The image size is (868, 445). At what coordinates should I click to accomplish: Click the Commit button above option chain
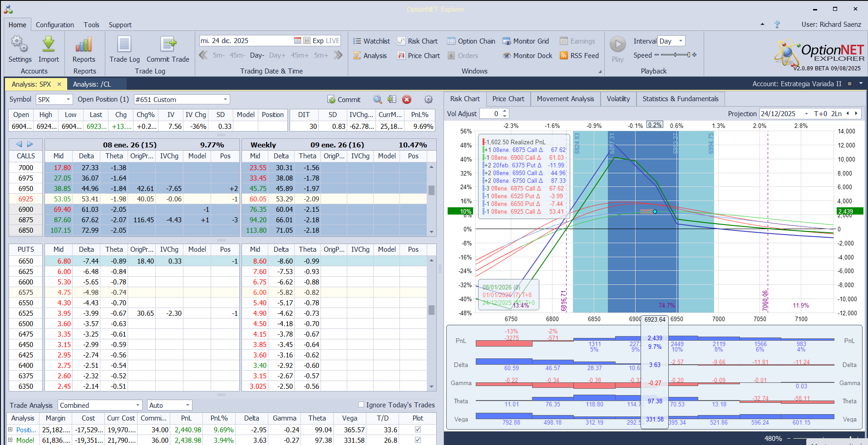point(344,99)
